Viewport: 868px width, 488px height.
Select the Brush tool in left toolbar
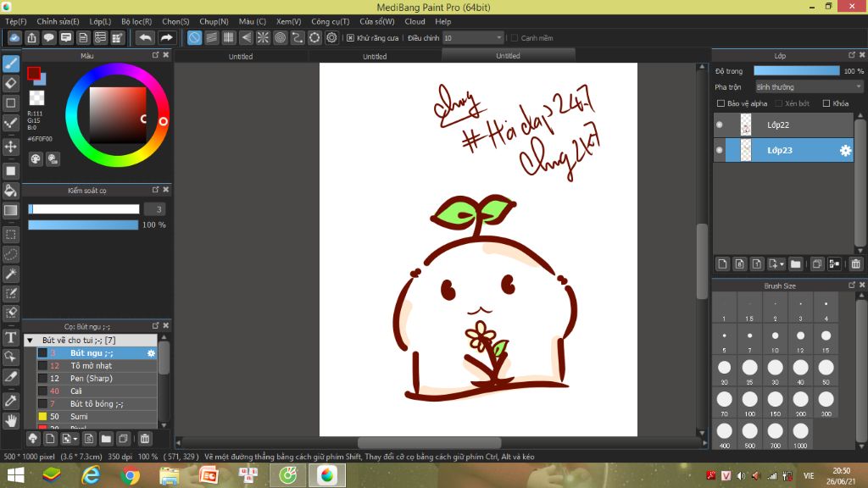point(10,64)
